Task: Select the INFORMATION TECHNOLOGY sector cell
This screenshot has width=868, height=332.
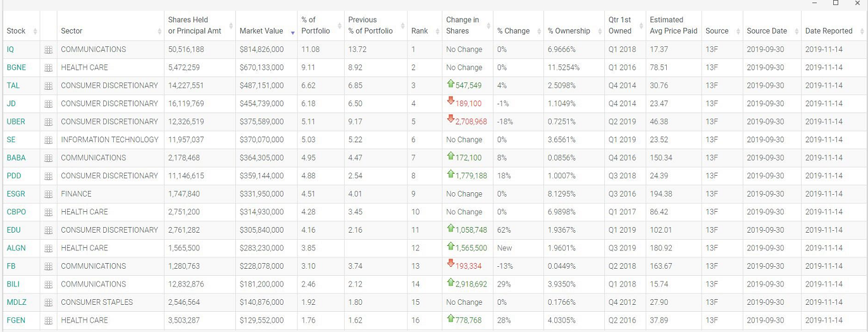Action: point(110,140)
